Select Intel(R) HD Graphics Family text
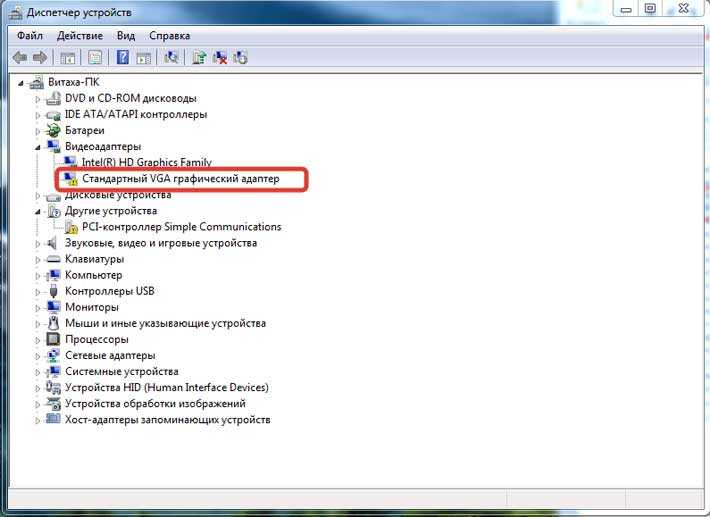This screenshot has width=710, height=517. [x=147, y=162]
